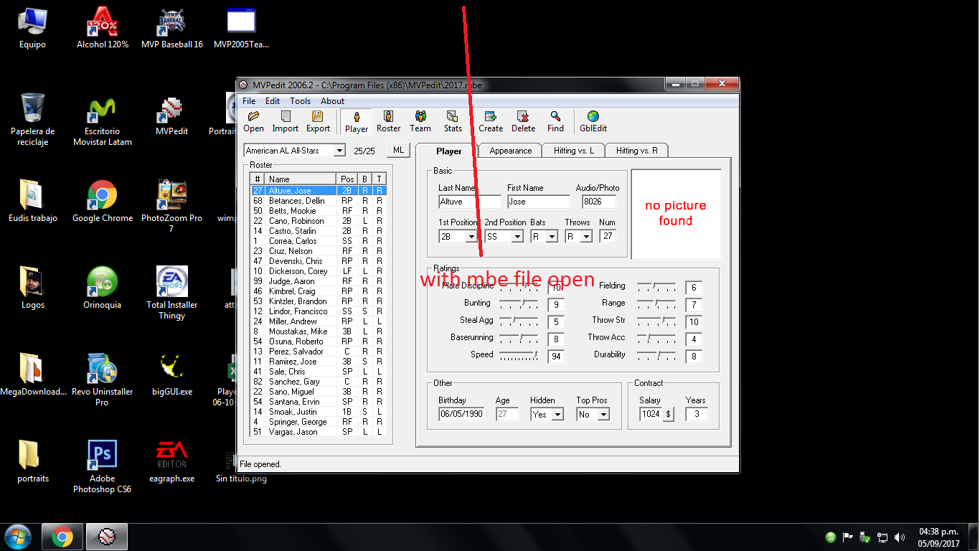Select Sanchez, Gary in the roster
The height and width of the screenshot is (551, 980).
pos(319,382)
